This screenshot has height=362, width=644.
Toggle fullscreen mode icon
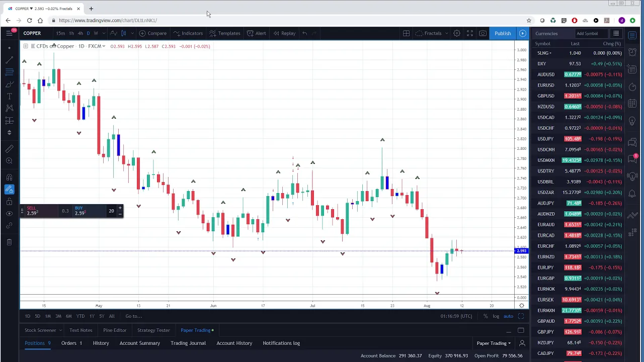tap(470, 33)
